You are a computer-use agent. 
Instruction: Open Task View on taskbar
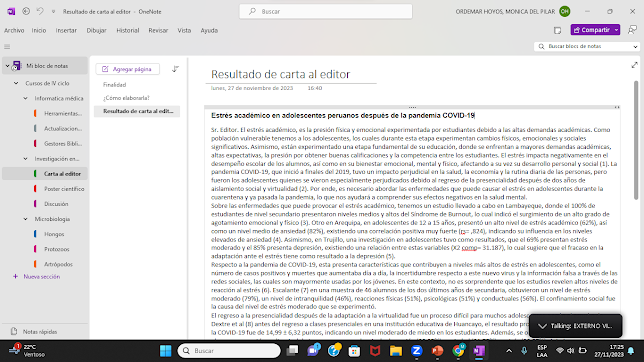[x=292, y=351]
